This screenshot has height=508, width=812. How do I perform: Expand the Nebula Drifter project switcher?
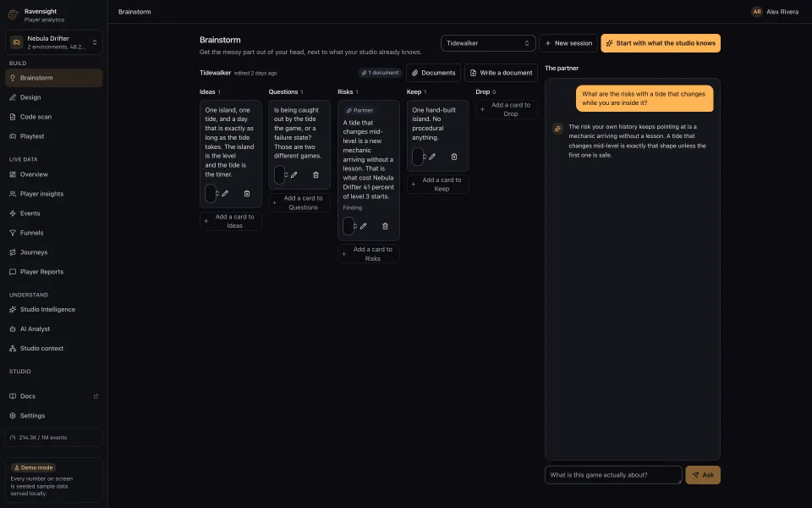click(54, 42)
